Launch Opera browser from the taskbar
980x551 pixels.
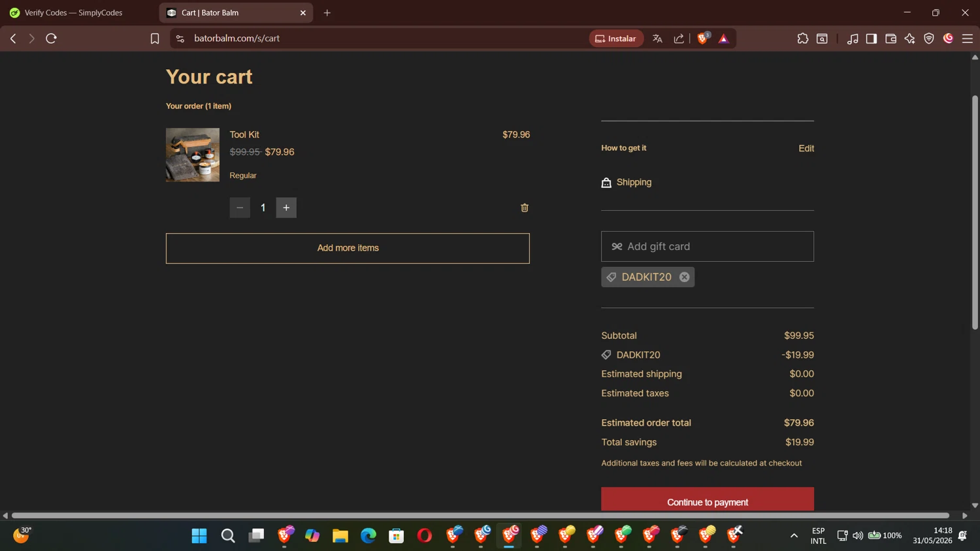[425, 536]
